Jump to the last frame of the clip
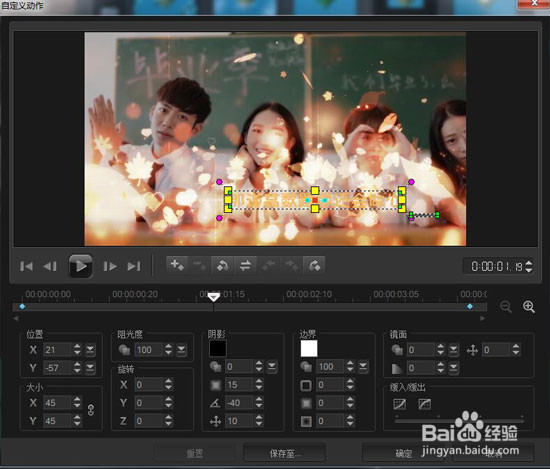550x469 pixels. (134, 266)
